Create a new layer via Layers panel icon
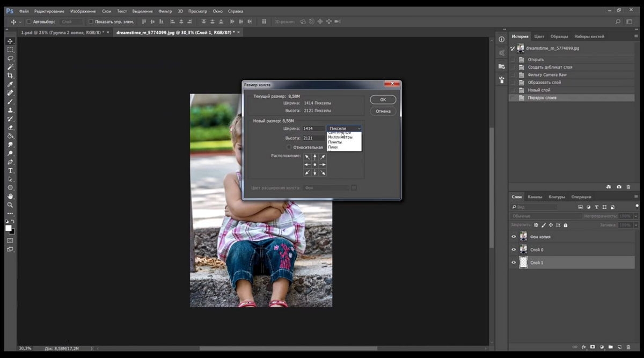The height and width of the screenshot is (358, 644). [x=619, y=347]
